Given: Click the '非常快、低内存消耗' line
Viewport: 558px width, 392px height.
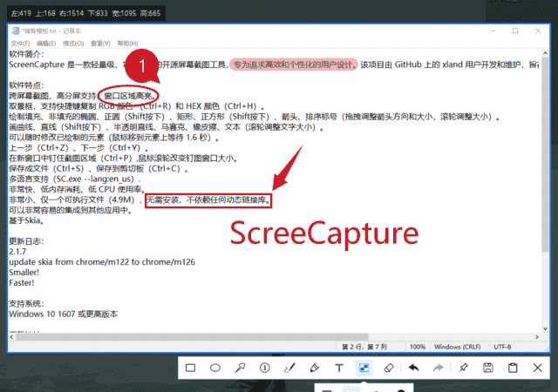Looking at the screenshot, I should [77, 189].
